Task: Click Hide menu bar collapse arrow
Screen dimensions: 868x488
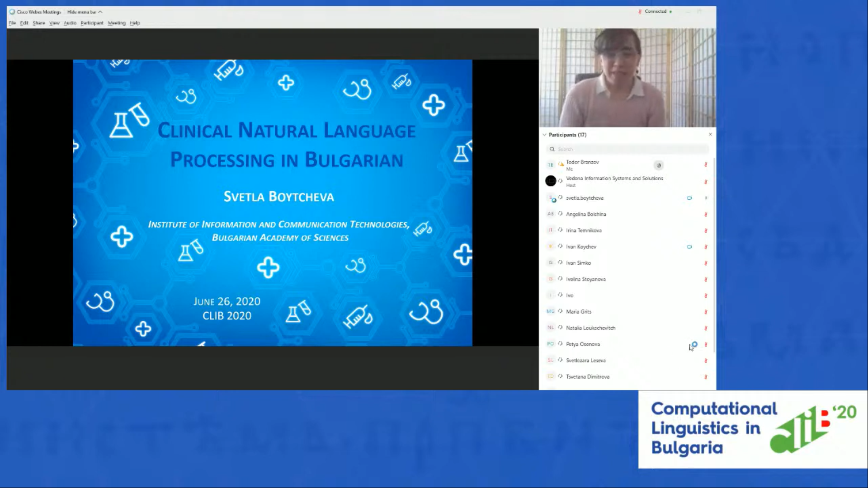Action: coord(100,12)
